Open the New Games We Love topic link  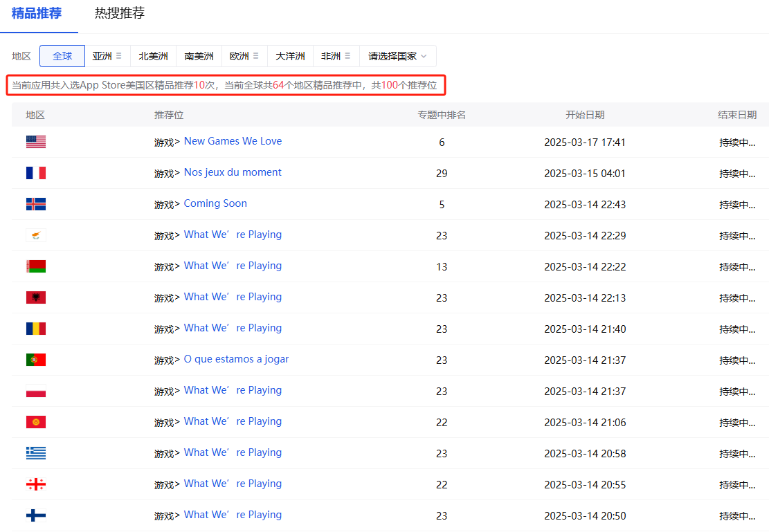tap(233, 141)
